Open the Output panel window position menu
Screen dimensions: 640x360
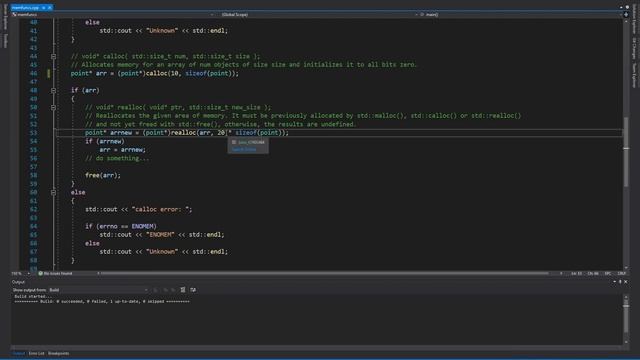pyautogui.click(x=615, y=282)
